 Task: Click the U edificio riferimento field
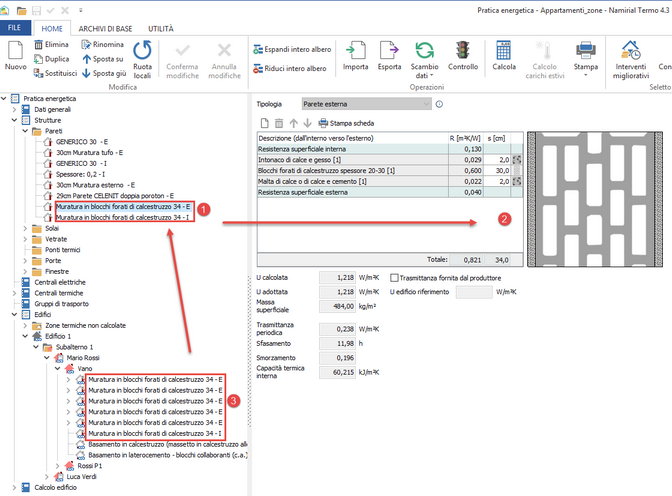[474, 292]
